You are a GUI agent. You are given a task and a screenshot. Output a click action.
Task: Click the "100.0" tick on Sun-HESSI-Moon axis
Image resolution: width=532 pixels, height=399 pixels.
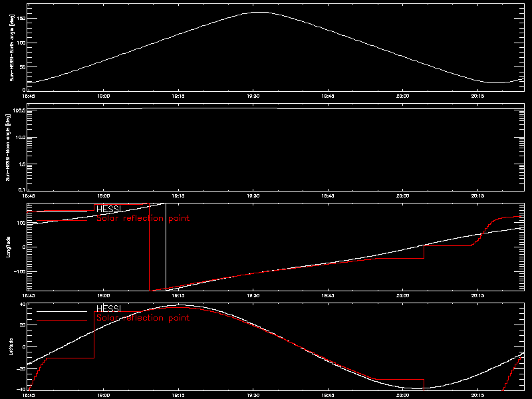19,110
